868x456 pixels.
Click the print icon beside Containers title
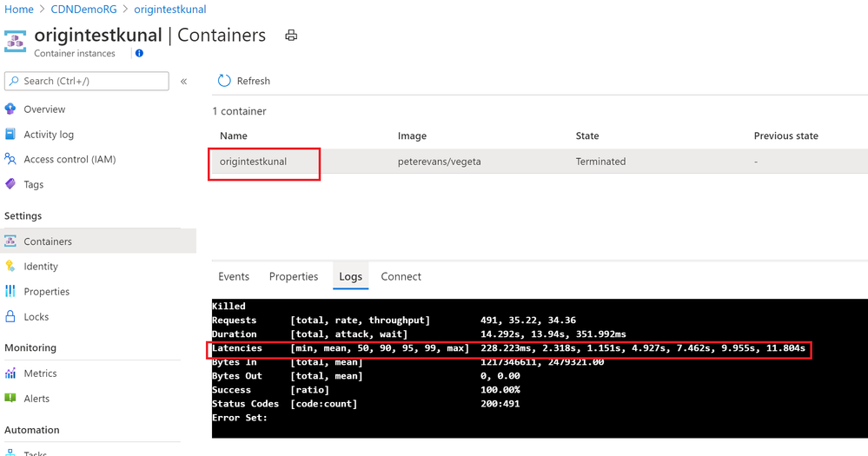(291, 36)
